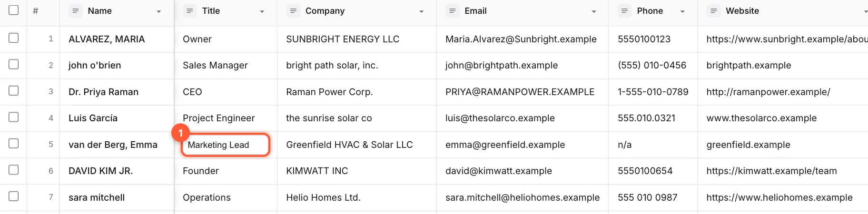Toggle the select-all checkbox in header

(14, 10)
